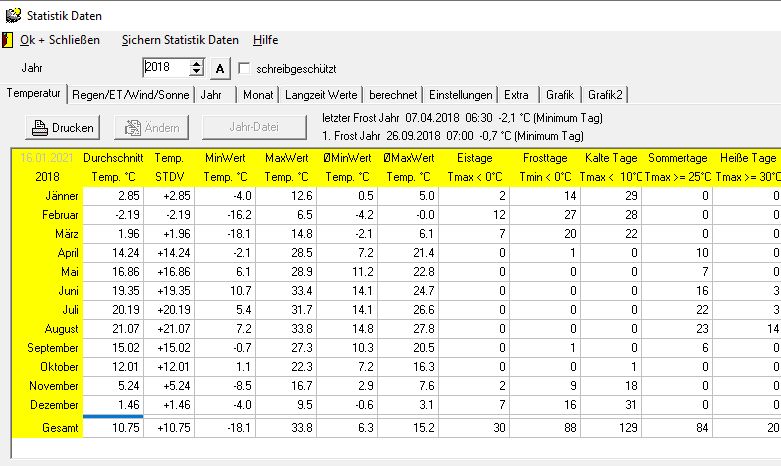Switch to the Langzeit Werte tab
781x466 pixels.
[x=322, y=95]
